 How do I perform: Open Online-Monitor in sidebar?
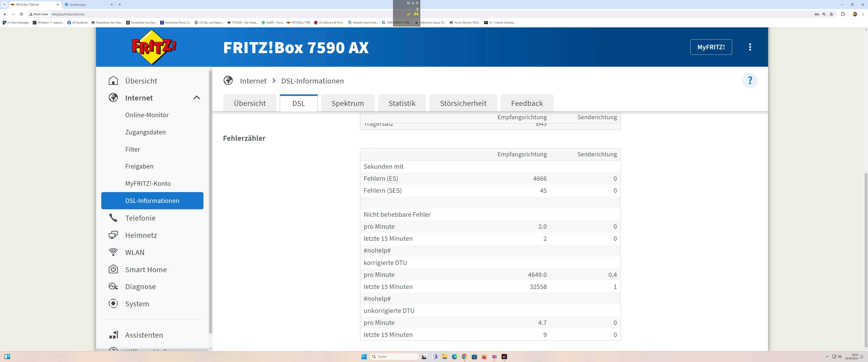click(x=147, y=115)
